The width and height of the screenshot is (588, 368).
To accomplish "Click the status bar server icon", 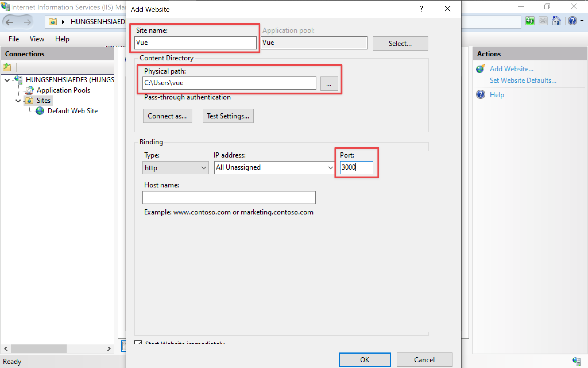I will click(577, 361).
